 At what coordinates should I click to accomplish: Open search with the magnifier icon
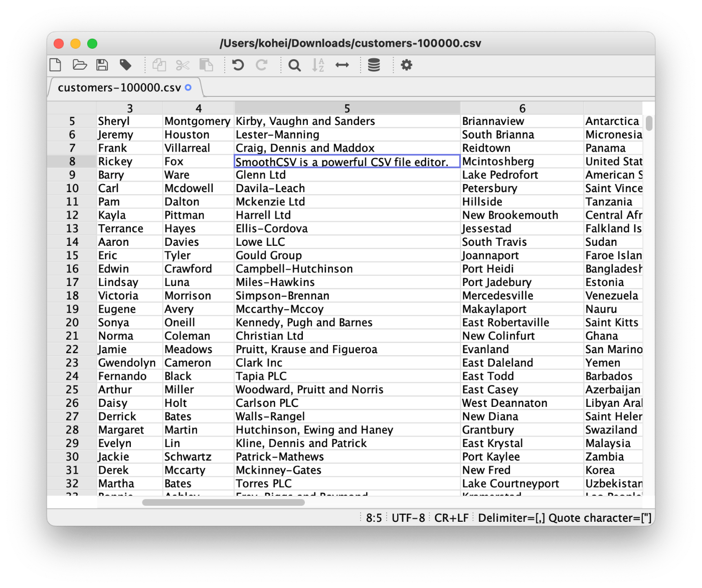295,65
